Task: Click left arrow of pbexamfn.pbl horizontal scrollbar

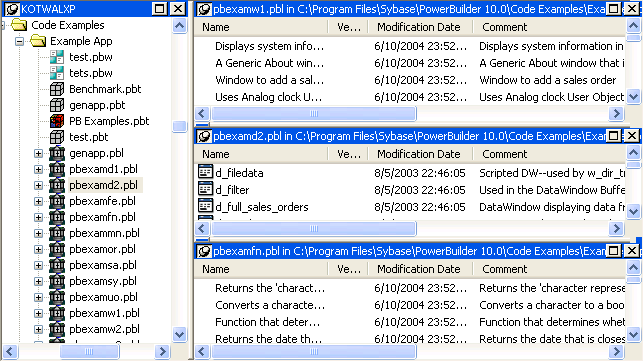Action: pyautogui.click(x=202, y=351)
